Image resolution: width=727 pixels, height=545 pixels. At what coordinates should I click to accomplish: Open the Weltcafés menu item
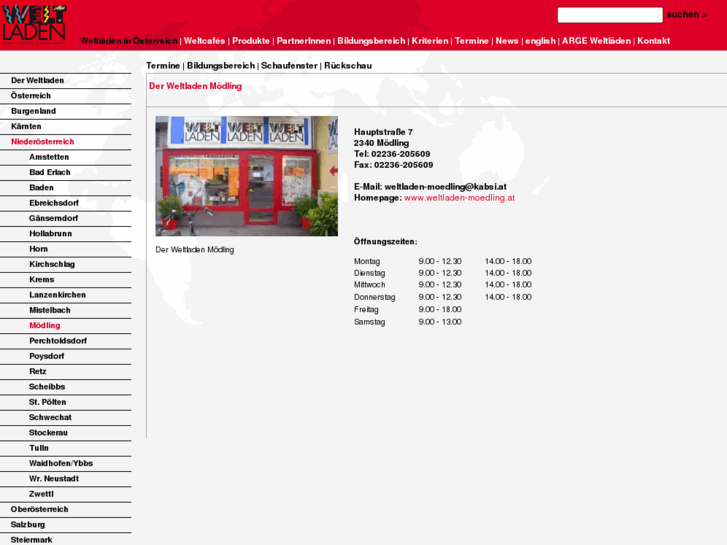pos(204,41)
